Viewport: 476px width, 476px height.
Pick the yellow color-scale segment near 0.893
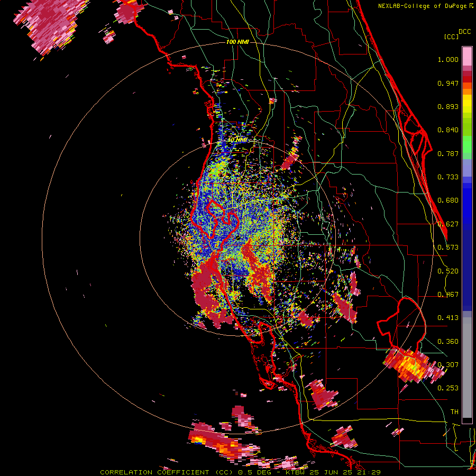point(467,104)
